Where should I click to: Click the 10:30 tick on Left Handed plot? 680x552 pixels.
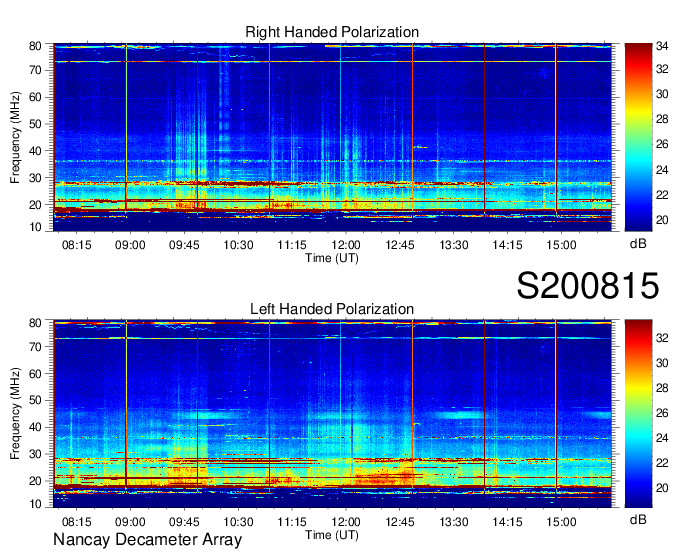tap(238, 522)
